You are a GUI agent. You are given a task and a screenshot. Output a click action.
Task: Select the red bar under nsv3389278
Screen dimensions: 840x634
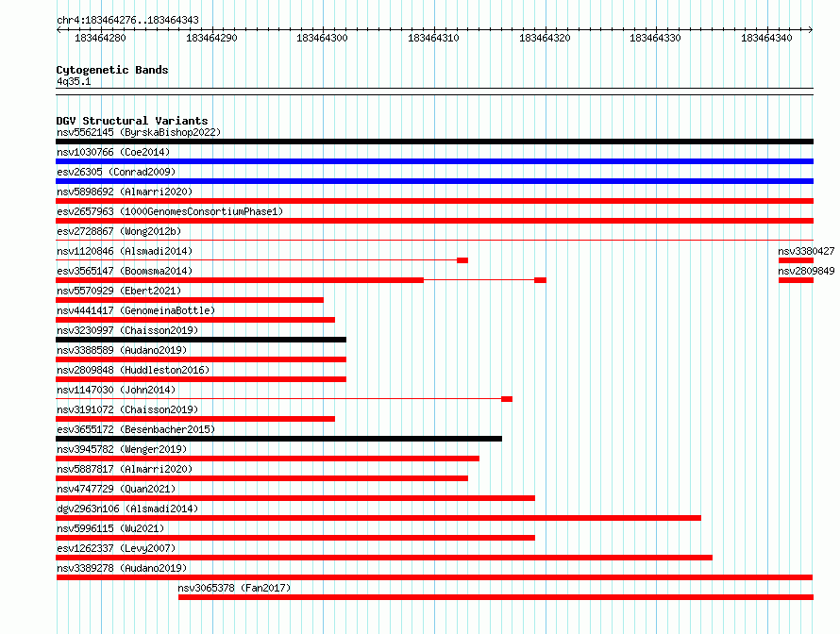[434, 577]
